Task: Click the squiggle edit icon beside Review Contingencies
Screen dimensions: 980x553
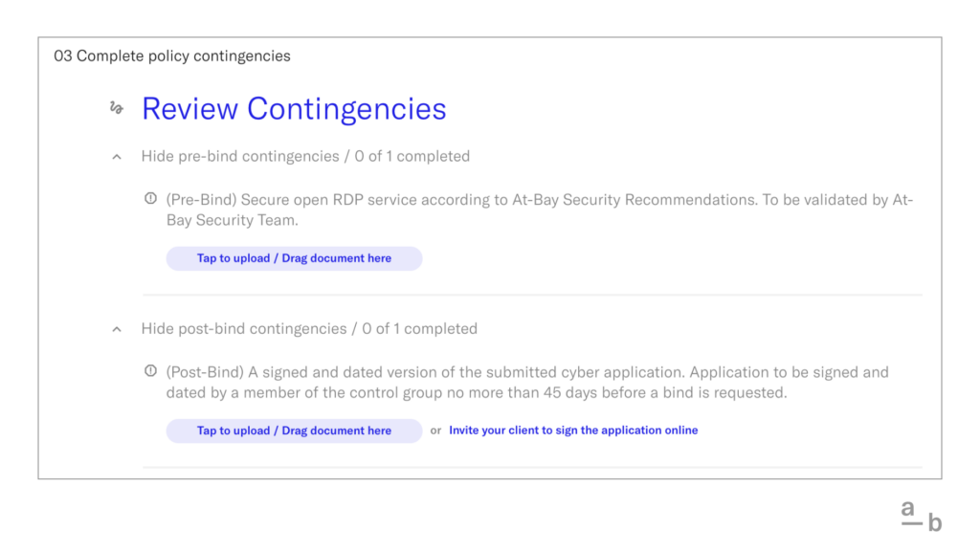Action: point(116,108)
